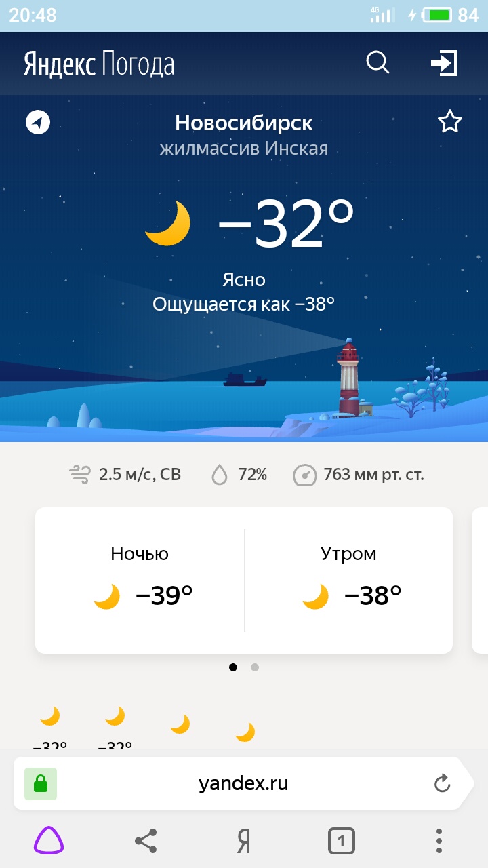Tap the 763 мм рт. ст. pressure reading

[359, 475]
